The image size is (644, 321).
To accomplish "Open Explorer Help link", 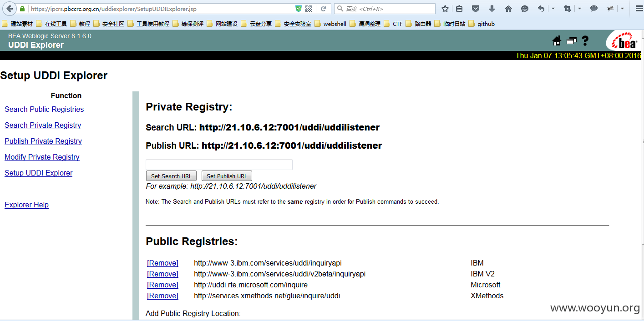I will tap(26, 205).
